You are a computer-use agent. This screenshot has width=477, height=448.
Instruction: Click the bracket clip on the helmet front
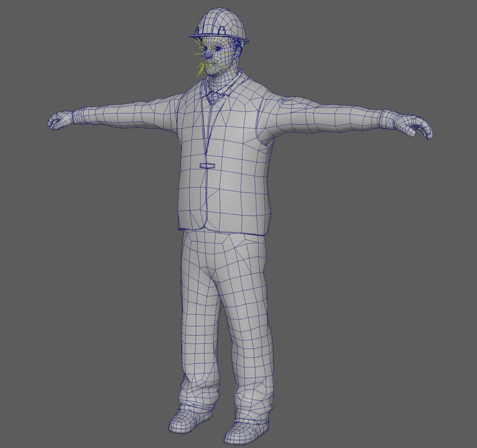[222, 30]
